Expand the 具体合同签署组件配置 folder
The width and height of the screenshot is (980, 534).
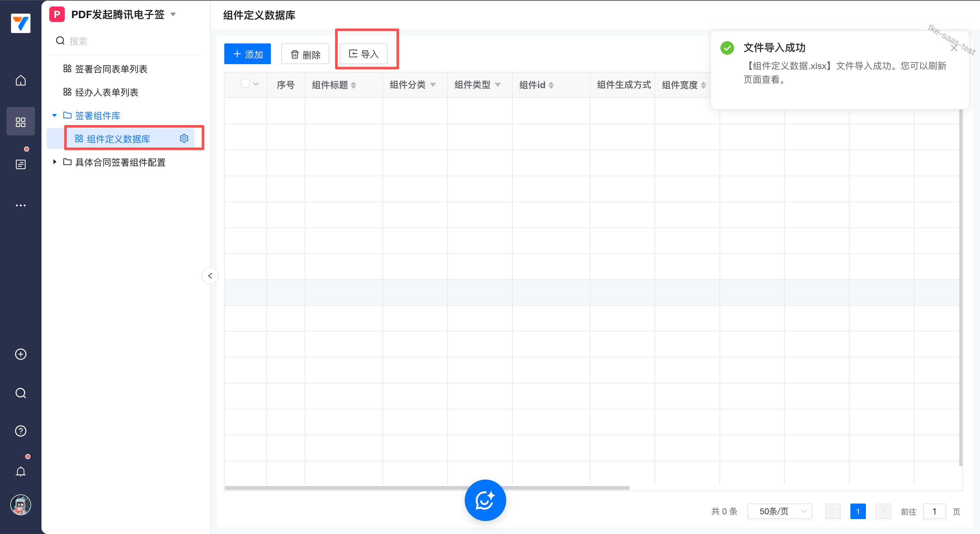(55, 162)
